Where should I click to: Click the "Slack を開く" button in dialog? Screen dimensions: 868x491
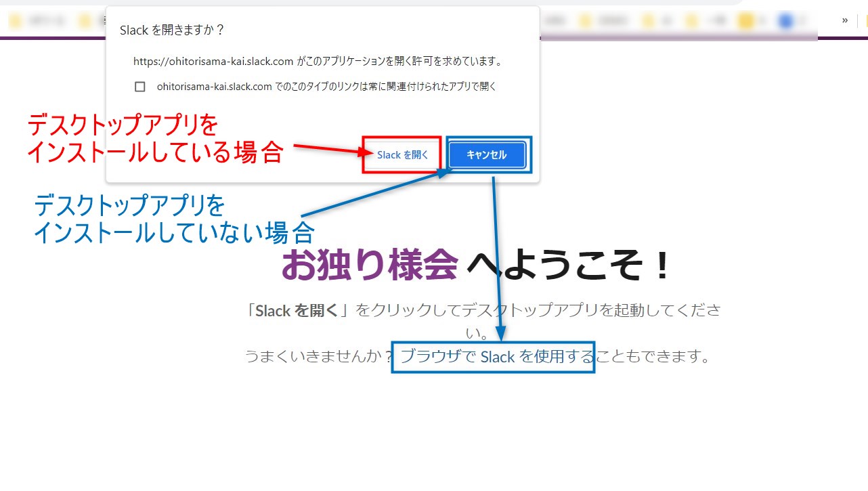click(x=403, y=155)
